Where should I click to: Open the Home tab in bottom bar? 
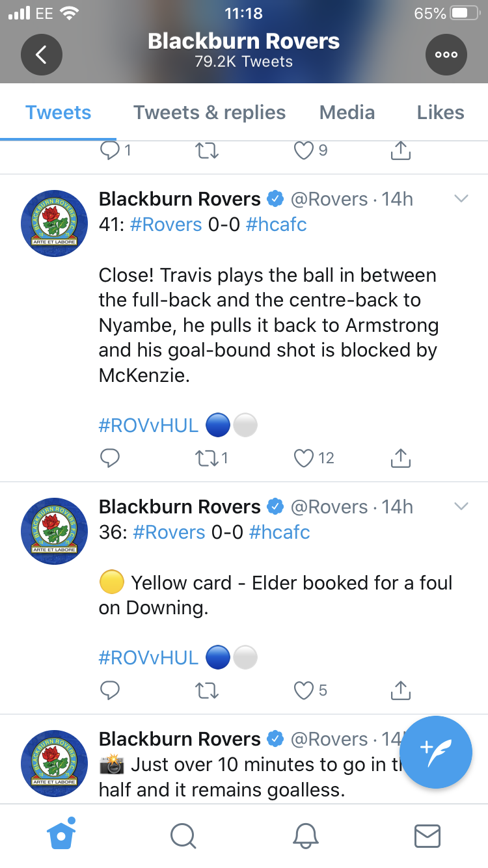pyautogui.click(x=62, y=834)
